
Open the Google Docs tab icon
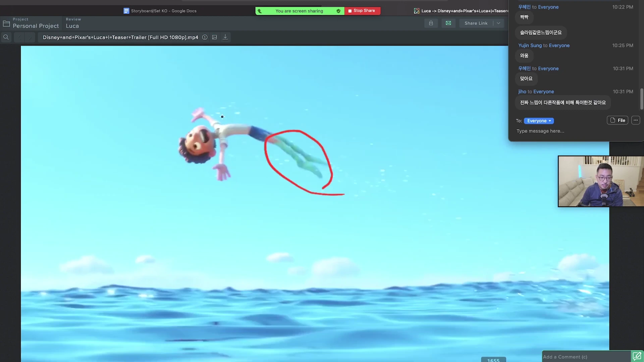click(x=126, y=11)
